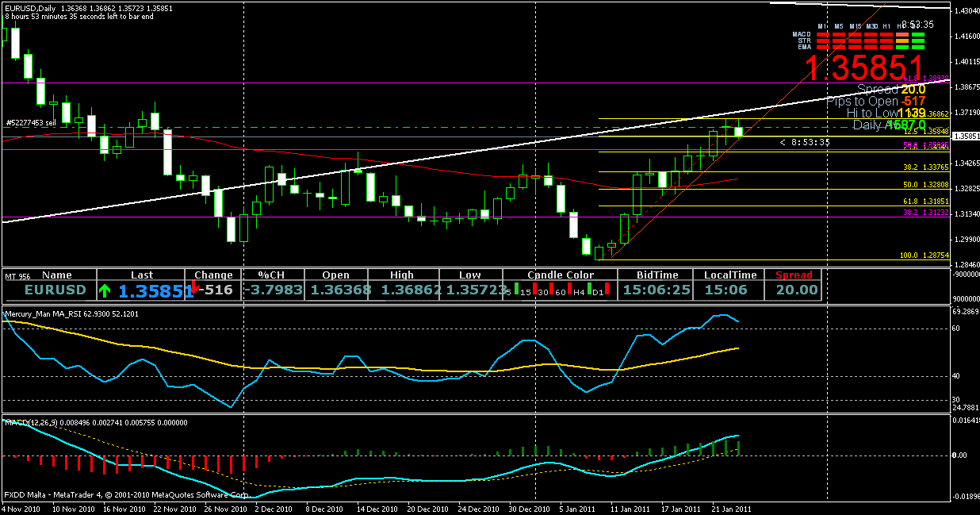Click the 1.40115 price axis label

[966, 61]
